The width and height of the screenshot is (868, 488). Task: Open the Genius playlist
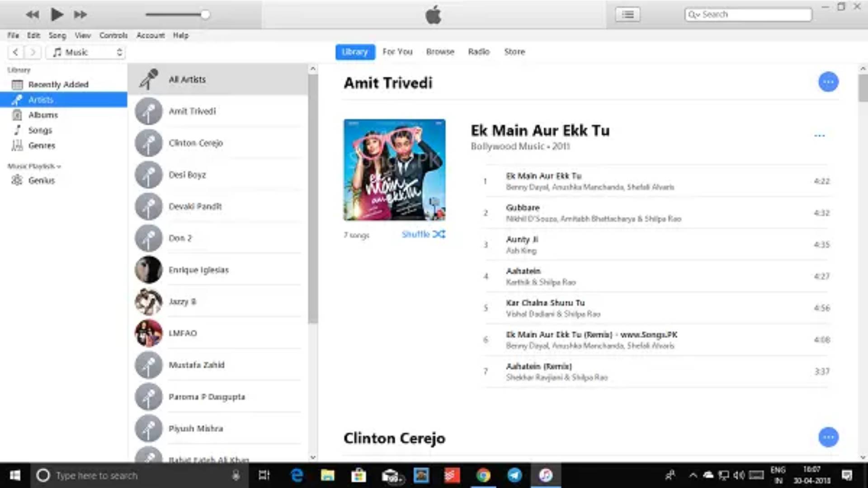41,180
